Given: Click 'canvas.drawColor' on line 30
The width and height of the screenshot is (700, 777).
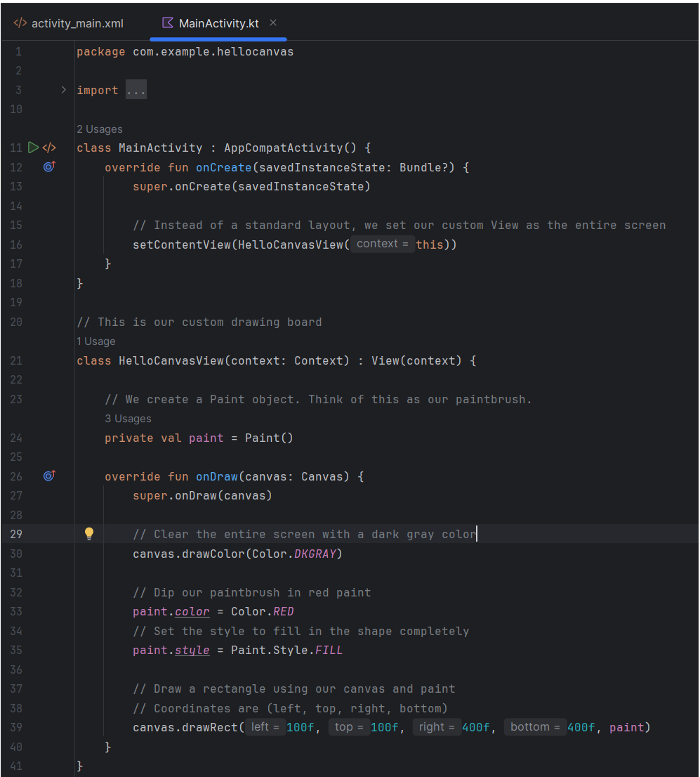Looking at the screenshot, I should pyautogui.click(x=189, y=554).
